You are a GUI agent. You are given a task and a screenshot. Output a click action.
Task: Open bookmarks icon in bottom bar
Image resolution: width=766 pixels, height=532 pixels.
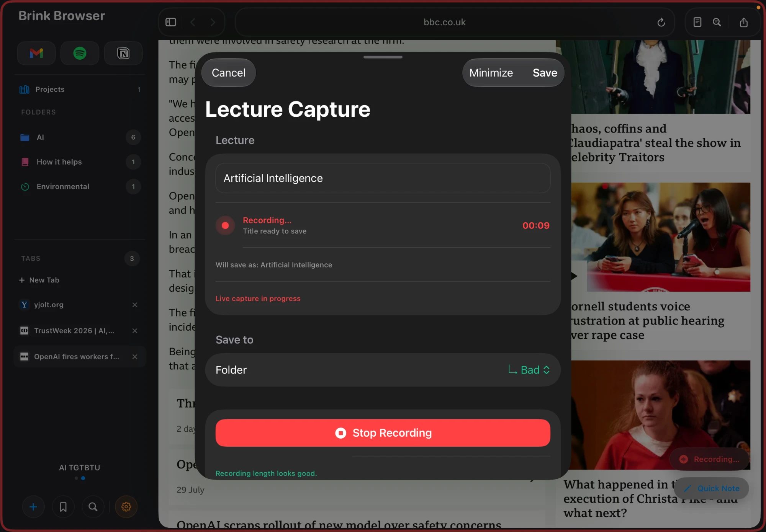point(63,507)
